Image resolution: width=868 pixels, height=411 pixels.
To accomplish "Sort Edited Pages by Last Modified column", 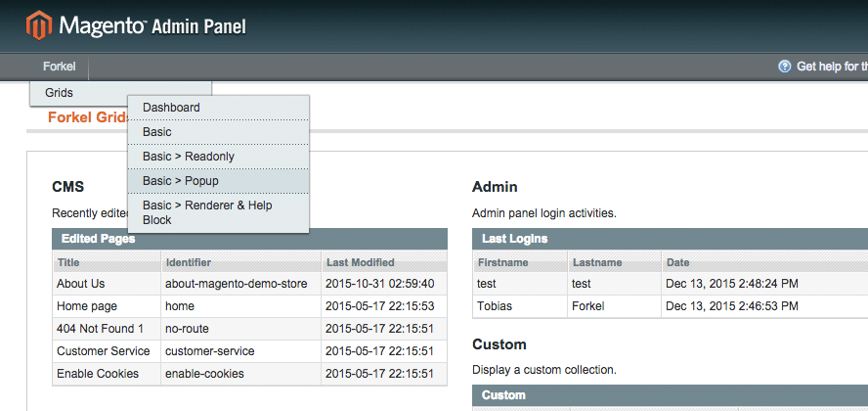I will (384, 262).
